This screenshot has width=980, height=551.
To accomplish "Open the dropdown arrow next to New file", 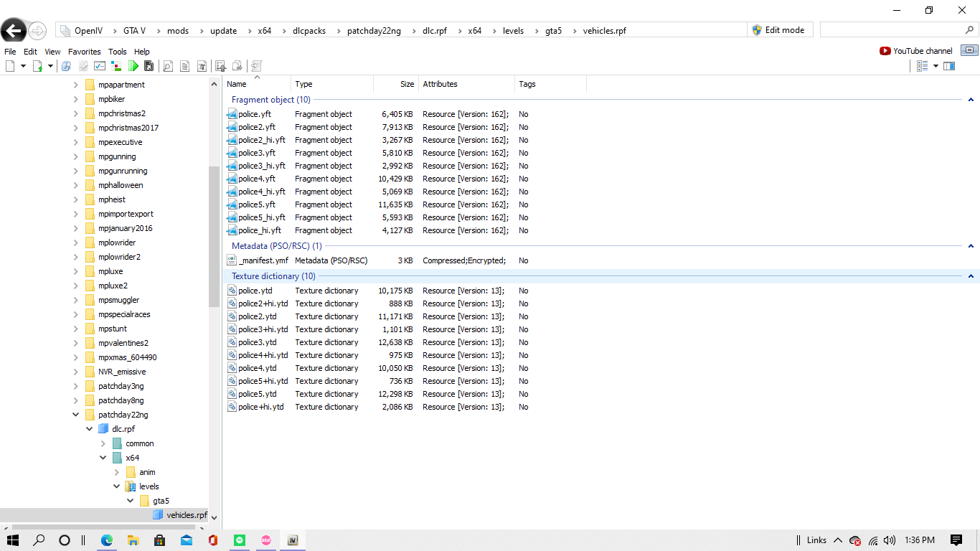I will pyautogui.click(x=23, y=66).
